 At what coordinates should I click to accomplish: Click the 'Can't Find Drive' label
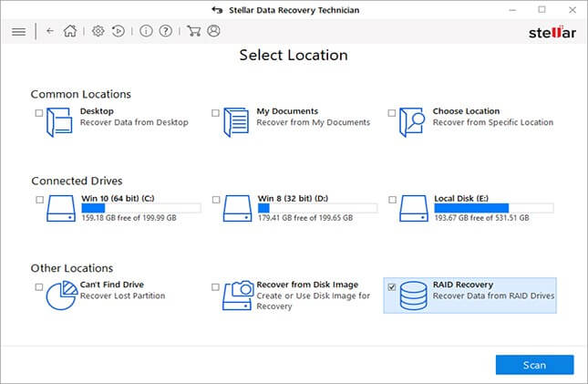pyautogui.click(x=112, y=285)
